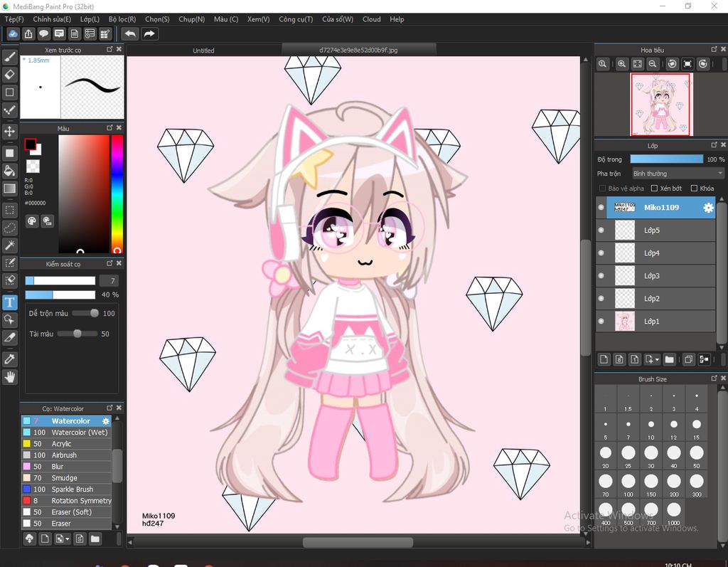Select the Move tool
This screenshot has height=567, width=728.
coord(9,131)
